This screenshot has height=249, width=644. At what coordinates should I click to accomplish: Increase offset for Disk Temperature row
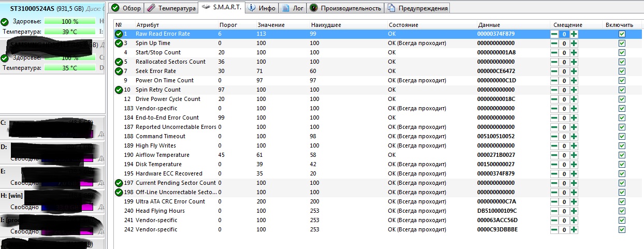574,165
